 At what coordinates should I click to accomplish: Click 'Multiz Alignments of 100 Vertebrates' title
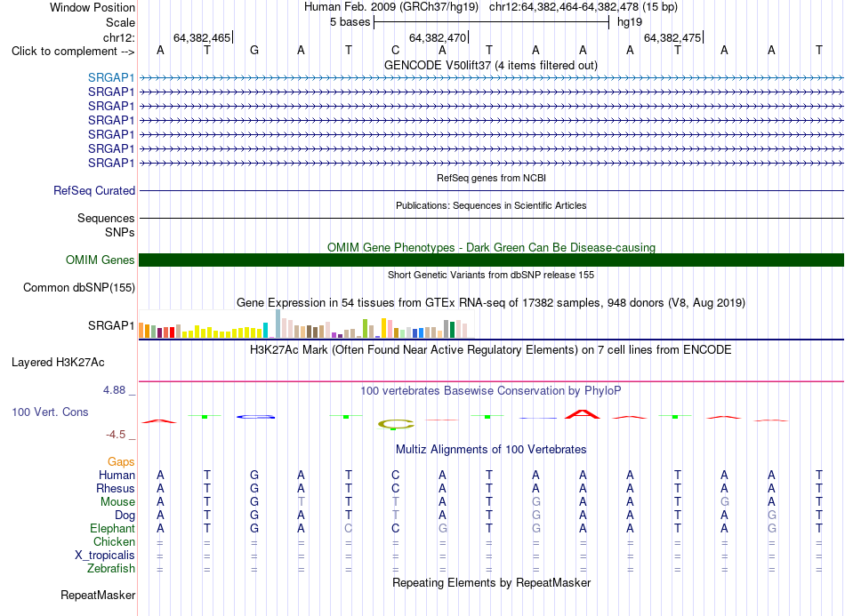click(491, 449)
